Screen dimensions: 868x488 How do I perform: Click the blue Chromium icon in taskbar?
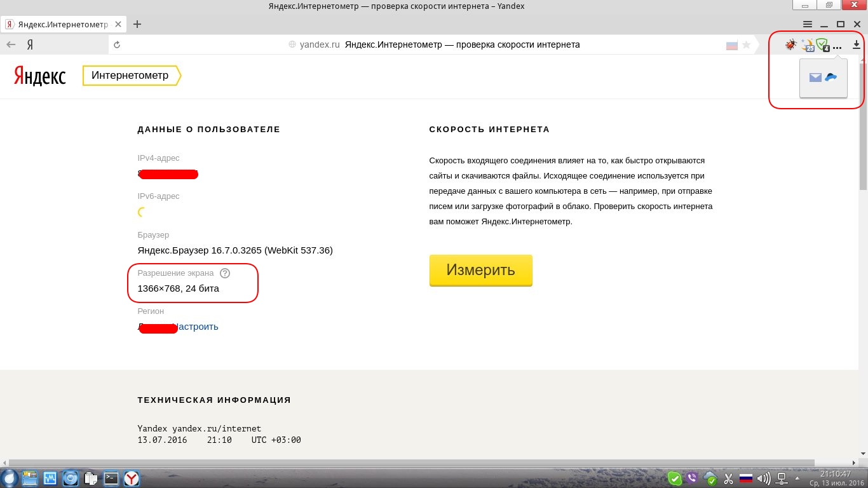[71, 478]
